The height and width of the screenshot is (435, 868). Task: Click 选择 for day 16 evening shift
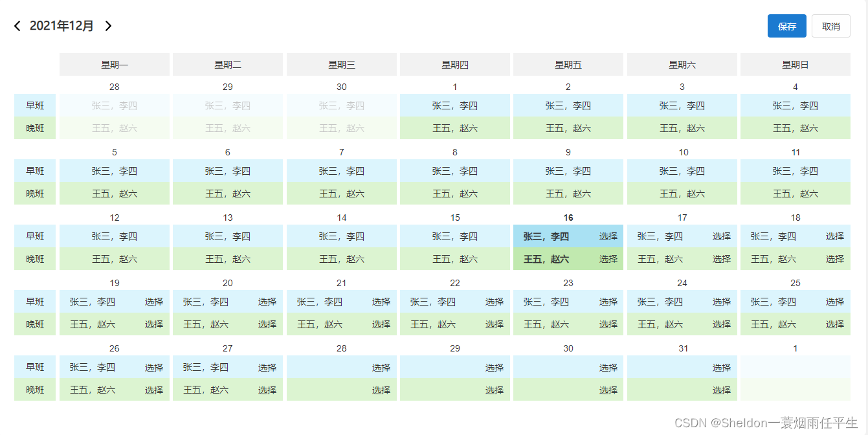pyautogui.click(x=608, y=259)
